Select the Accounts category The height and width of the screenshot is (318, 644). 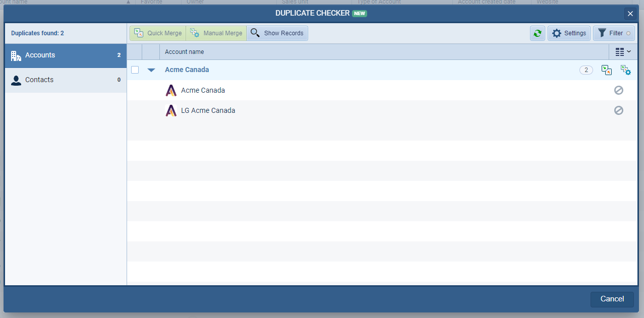coord(66,55)
